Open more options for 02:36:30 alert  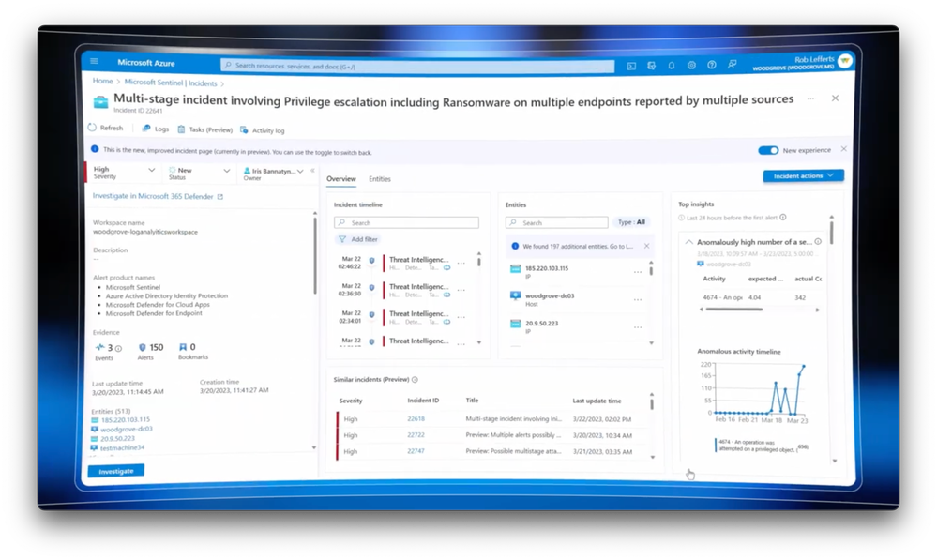click(461, 290)
